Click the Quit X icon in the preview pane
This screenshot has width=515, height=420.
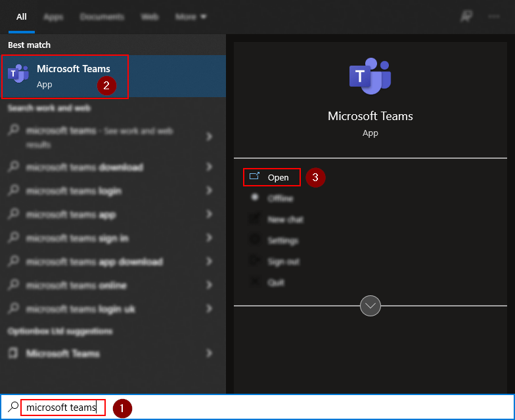[255, 282]
